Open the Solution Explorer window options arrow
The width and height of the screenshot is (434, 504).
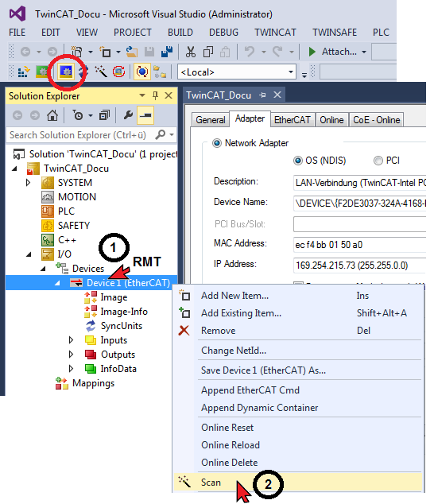[142, 95]
